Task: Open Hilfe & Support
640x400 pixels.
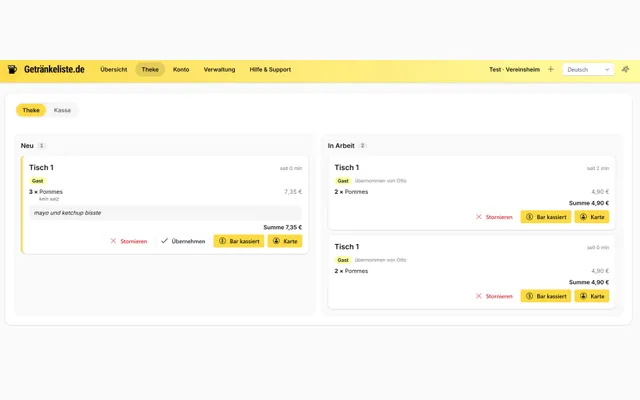Action: tap(270, 69)
